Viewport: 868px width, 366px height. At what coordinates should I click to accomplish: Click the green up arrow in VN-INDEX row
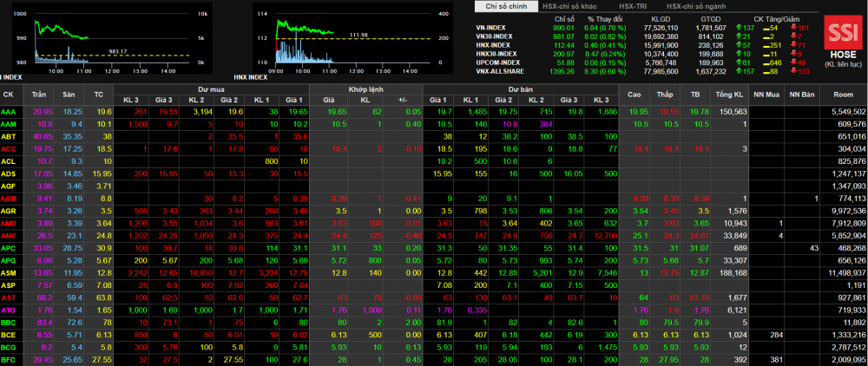click(x=737, y=28)
